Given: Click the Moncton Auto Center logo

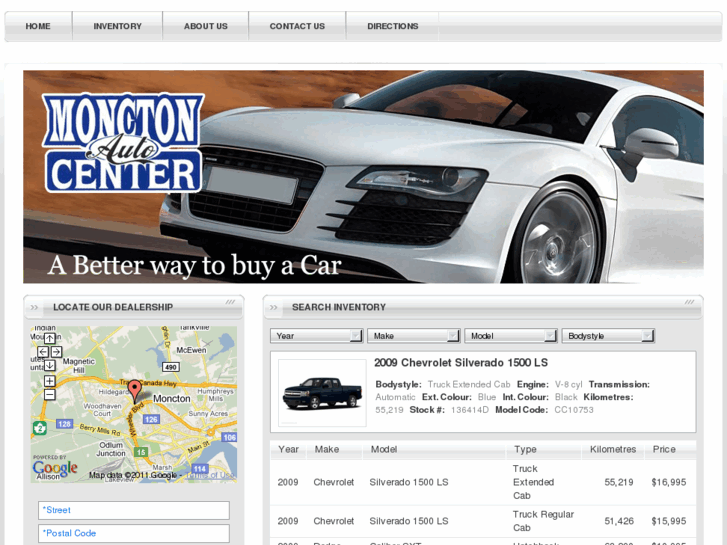Looking at the screenshot, I should tap(123, 143).
